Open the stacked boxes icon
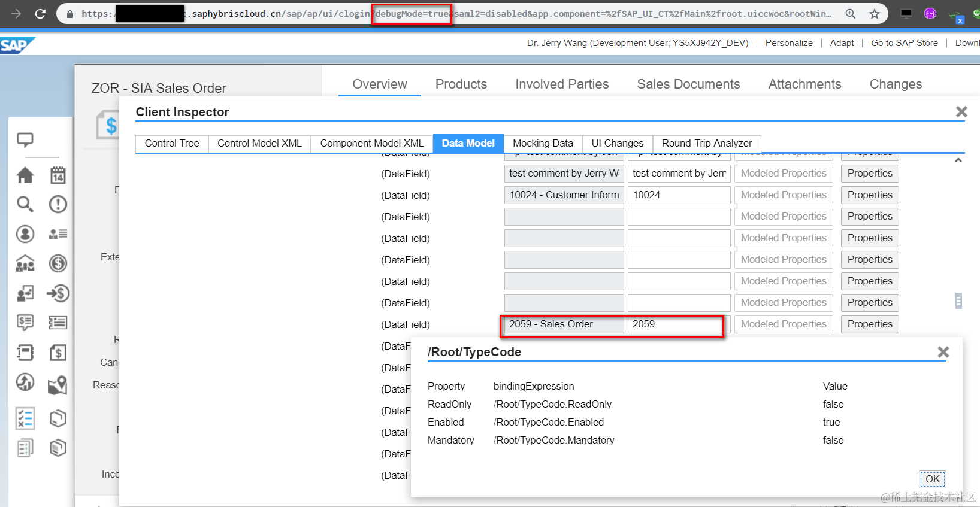This screenshot has width=980, height=507. click(x=58, y=448)
